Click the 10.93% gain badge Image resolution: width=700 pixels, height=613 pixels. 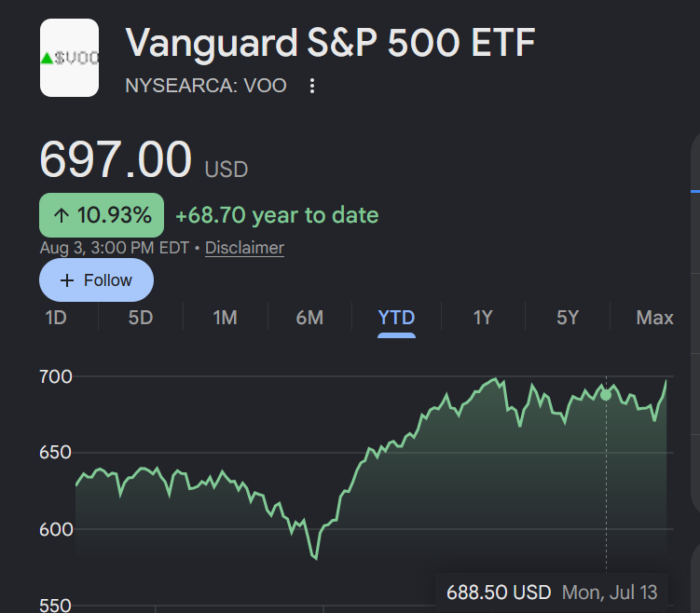click(x=102, y=215)
